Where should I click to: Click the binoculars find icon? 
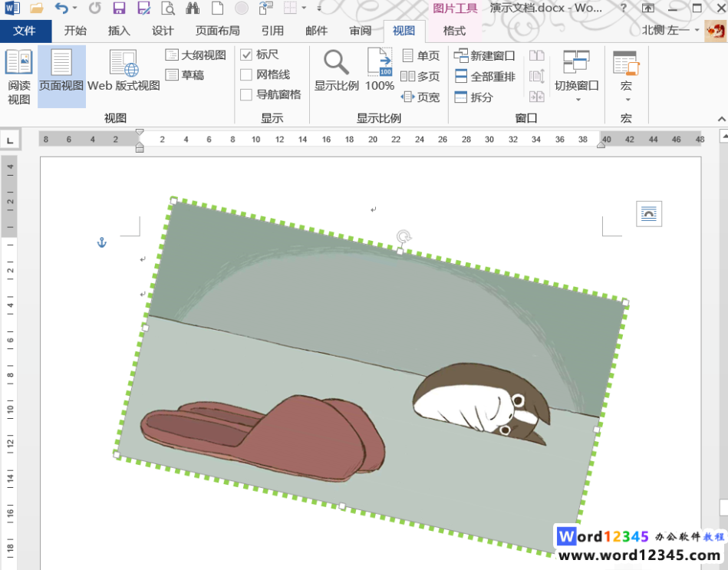click(x=193, y=8)
